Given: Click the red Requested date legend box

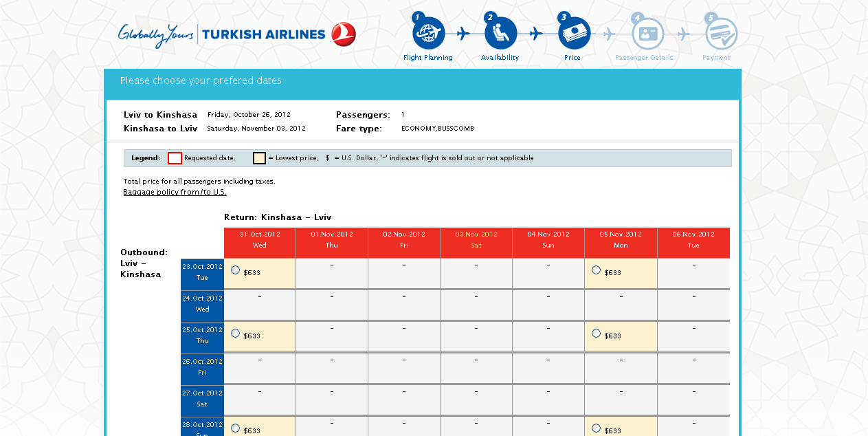Looking at the screenshot, I should [175, 158].
